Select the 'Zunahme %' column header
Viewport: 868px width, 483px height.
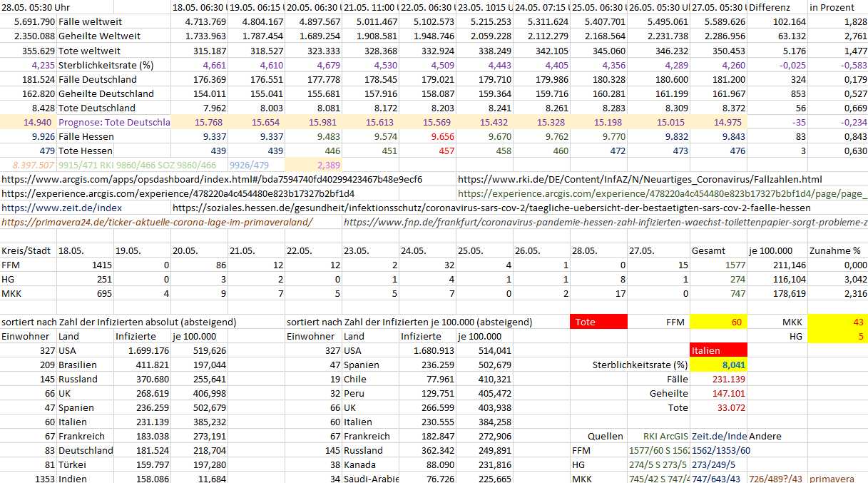(836, 250)
